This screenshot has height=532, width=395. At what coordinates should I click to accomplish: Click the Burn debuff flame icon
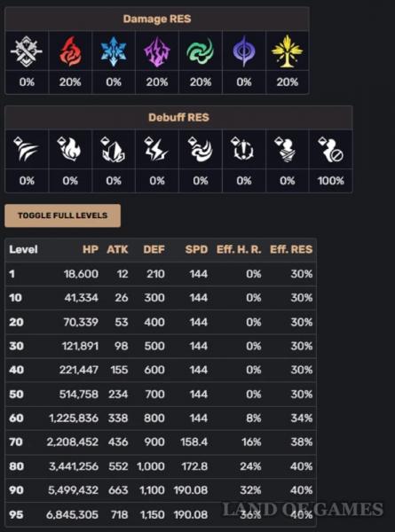point(69,149)
